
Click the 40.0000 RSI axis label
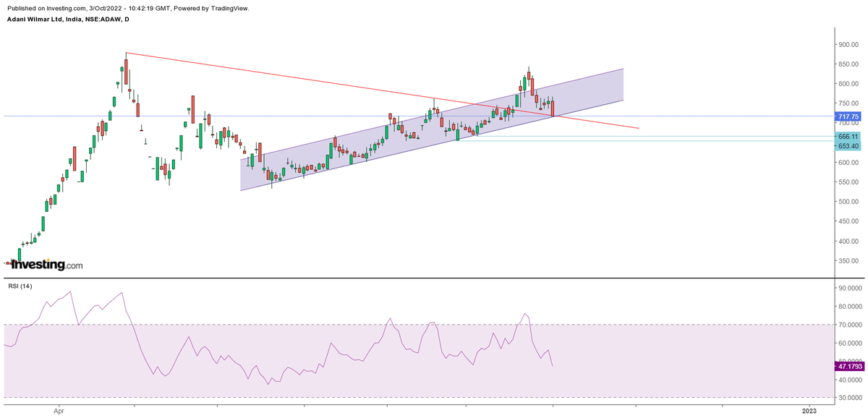[850, 379]
